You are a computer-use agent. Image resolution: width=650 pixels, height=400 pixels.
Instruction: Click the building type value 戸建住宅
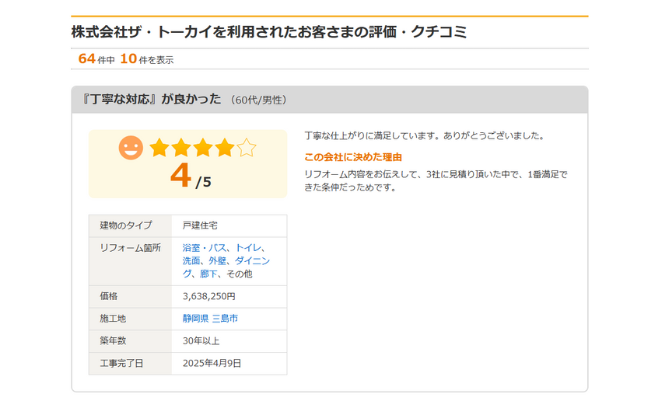(200, 225)
